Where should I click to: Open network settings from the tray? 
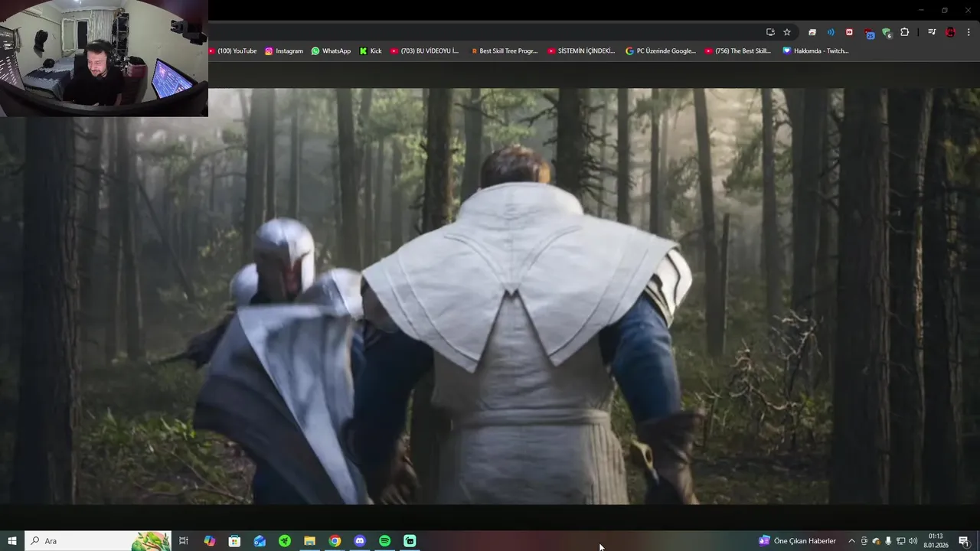(900, 541)
